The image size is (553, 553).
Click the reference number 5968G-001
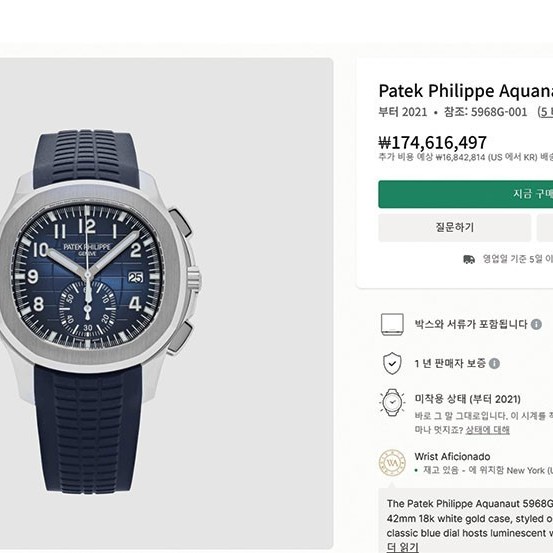click(x=499, y=112)
